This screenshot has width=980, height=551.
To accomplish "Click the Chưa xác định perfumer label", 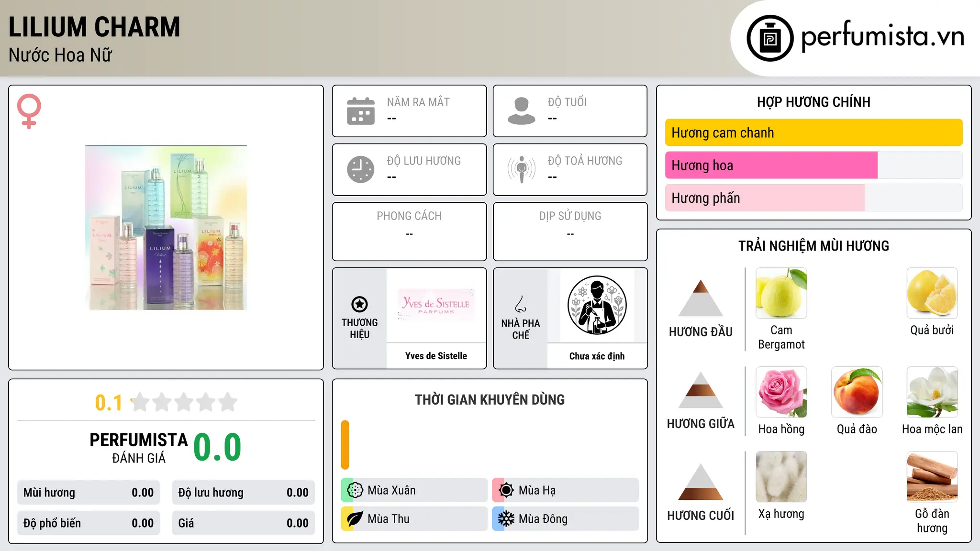I will click(x=597, y=356).
